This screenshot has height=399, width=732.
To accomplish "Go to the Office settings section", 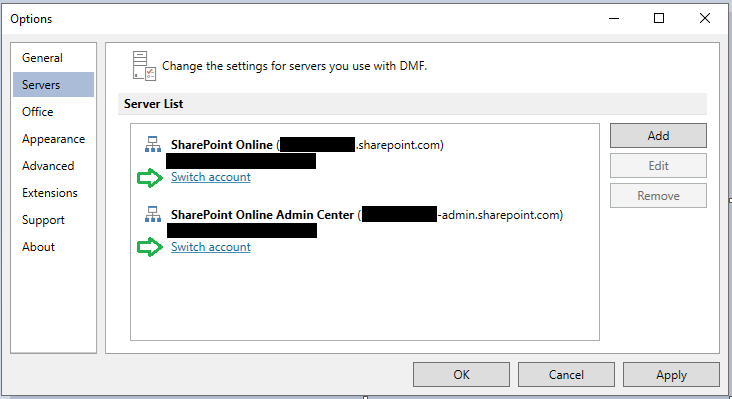I will pyautogui.click(x=53, y=112).
